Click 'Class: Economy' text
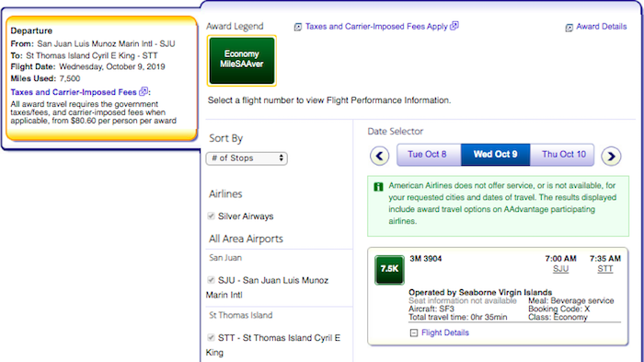 pos(558,317)
